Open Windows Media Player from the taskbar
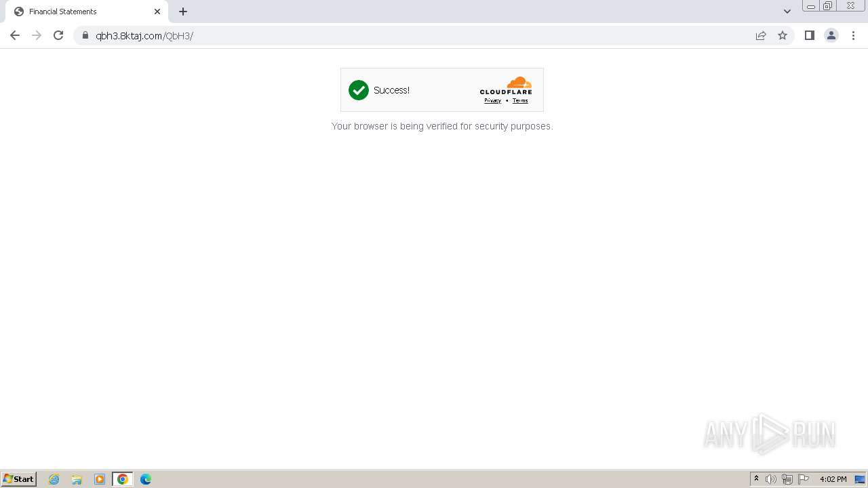 click(100, 479)
